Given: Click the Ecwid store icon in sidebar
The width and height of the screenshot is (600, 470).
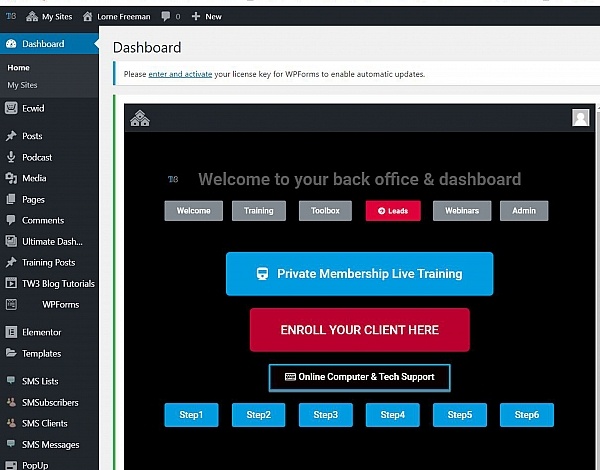Looking at the screenshot, I should [x=11, y=110].
